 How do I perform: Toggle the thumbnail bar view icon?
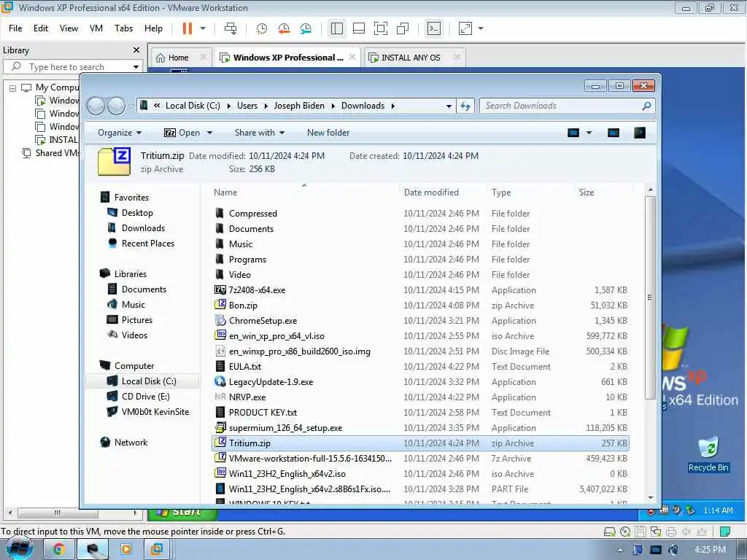tap(359, 28)
